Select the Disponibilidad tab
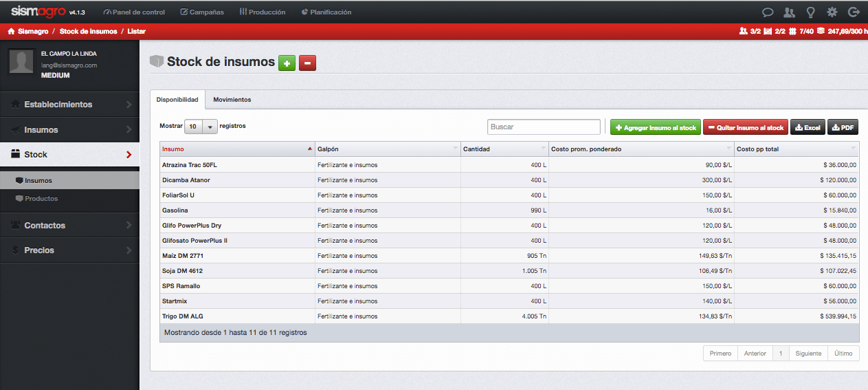 pos(177,100)
